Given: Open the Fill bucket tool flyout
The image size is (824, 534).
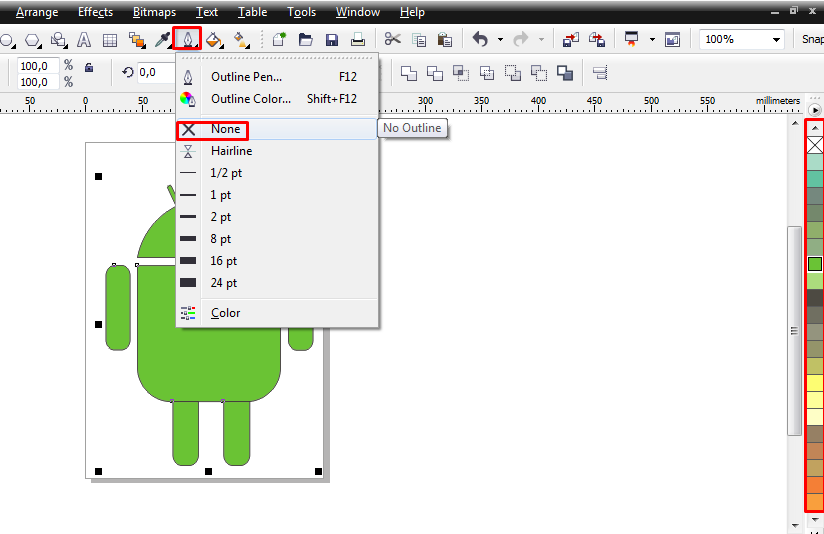Looking at the screenshot, I should point(214,40).
